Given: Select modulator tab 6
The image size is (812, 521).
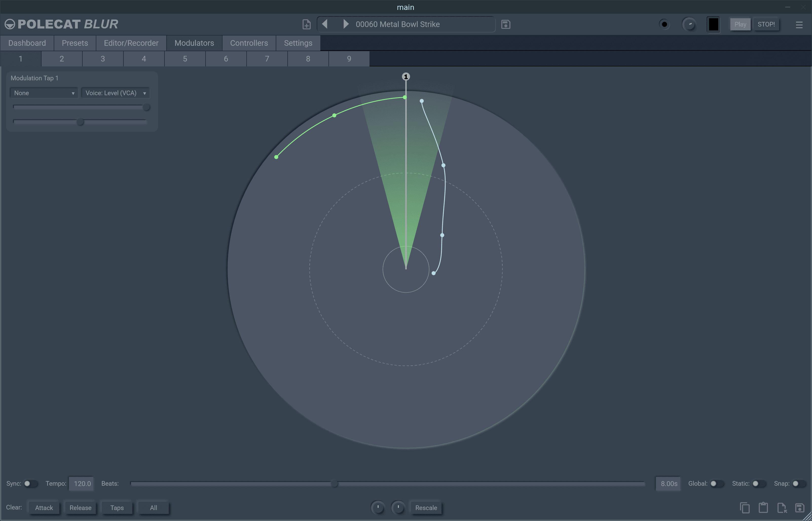Looking at the screenshot, I should click(226, 59).
